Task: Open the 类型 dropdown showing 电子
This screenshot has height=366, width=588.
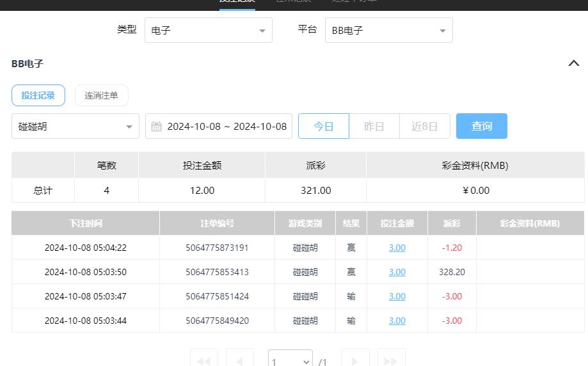Action: (x=209, y=31)
